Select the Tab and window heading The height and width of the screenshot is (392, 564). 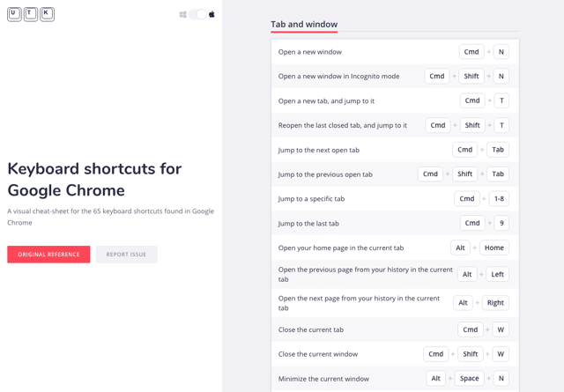(x=304, y=25)
